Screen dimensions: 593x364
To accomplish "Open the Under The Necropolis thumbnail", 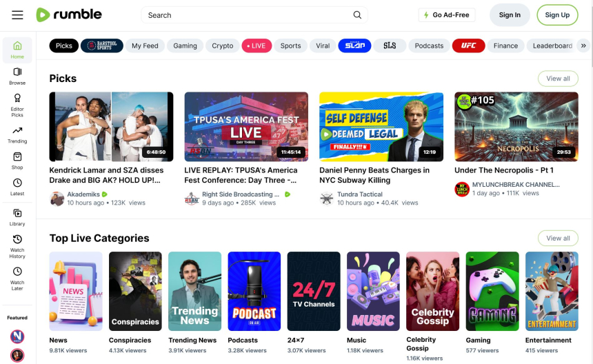I will (x=516, y=127).
